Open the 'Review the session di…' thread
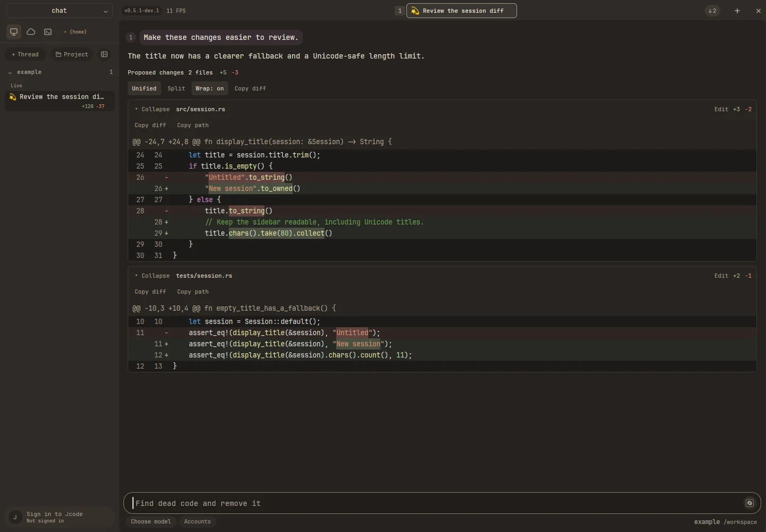Viewport: 766px width, 532px height. pyautogui.click(x=60, y=101)
